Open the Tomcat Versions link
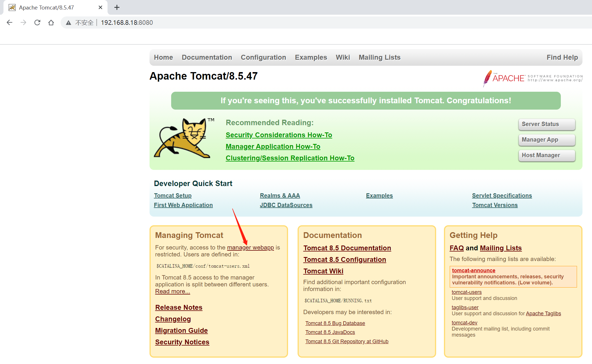This screenshot has height=364, width=592. coord(495,205)
